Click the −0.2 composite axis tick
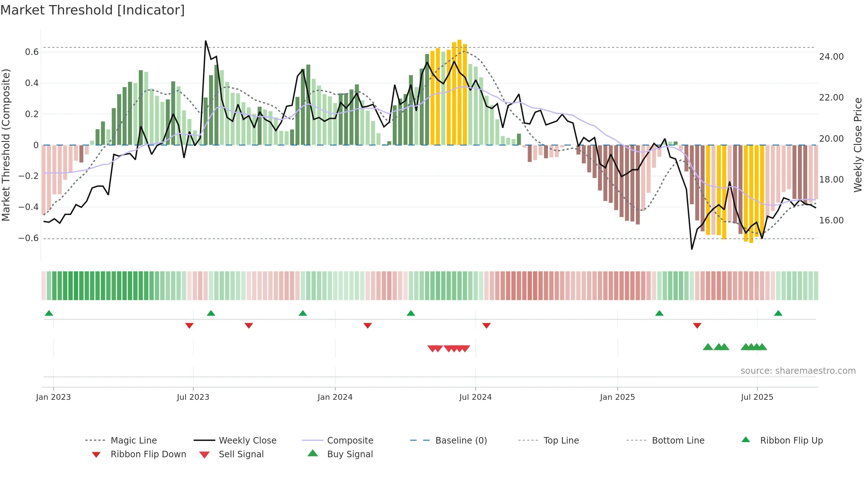868x488 pixels. point(29,176)
